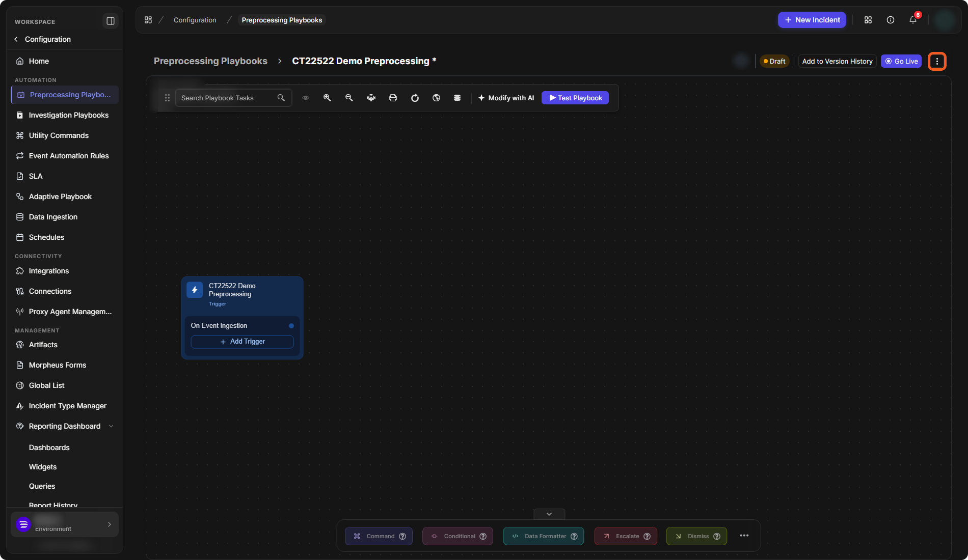This screenshot has height=560, width=968.
Task: Click the globe icon in playbook toolbar
Action: (436, 98)
